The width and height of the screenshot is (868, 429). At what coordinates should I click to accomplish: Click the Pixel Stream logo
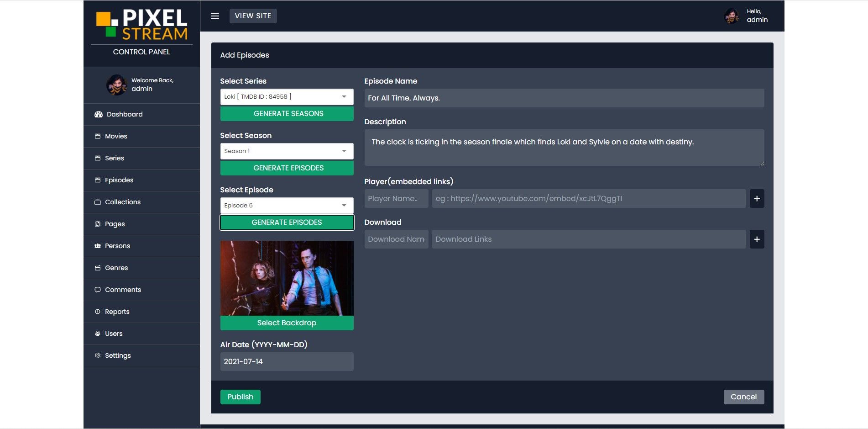coord(141,25)
